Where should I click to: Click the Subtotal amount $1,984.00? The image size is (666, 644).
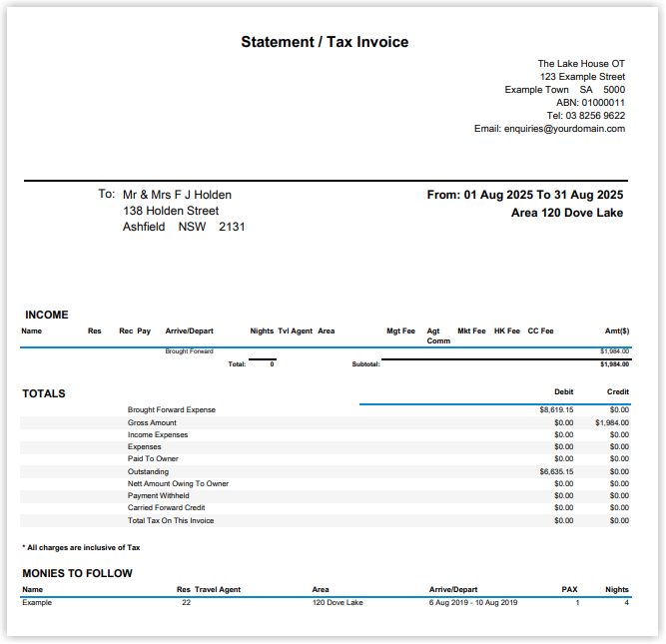click(x=615, y=364)
